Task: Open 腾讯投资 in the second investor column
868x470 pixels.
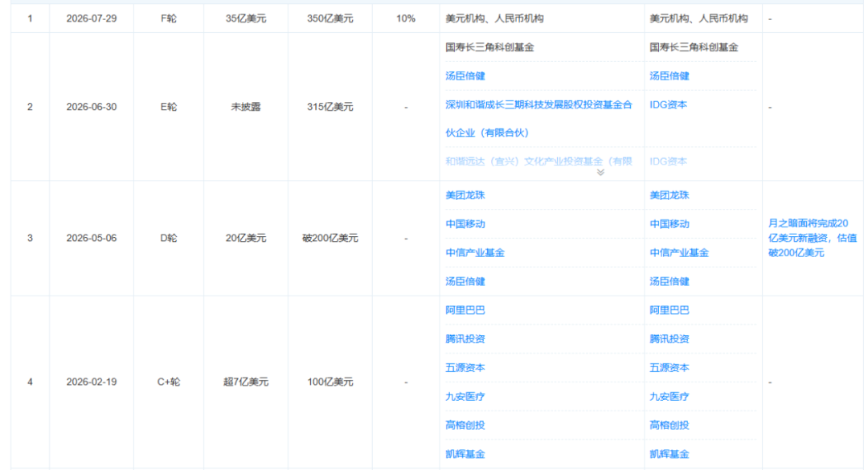Action: [669, 339]
